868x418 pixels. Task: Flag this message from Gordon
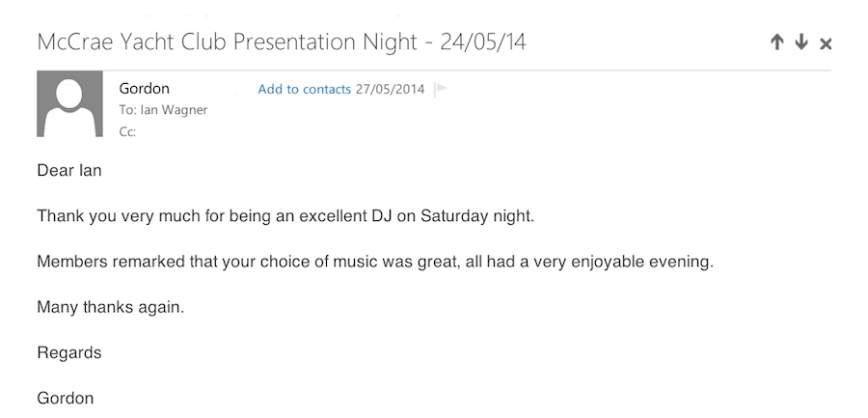coord(441,90)
